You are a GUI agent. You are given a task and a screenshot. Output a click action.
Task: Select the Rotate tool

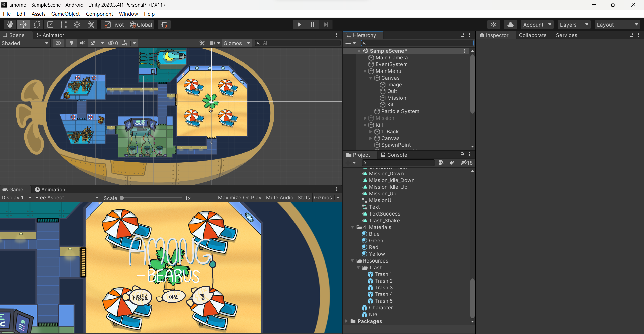37,25
